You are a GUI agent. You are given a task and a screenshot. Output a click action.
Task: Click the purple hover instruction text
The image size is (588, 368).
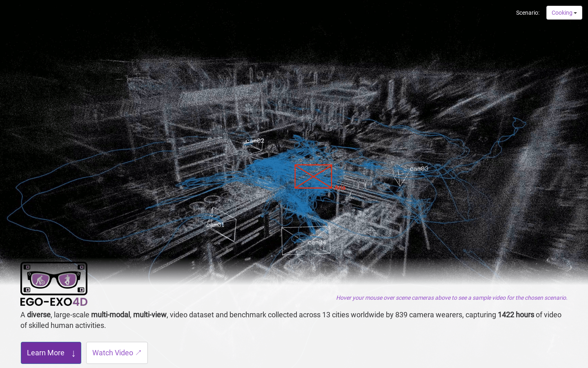(452, 298)
